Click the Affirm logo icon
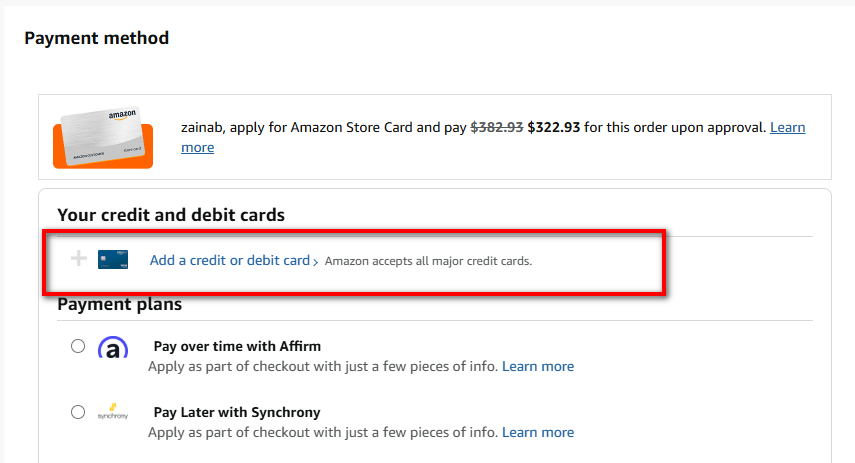Image resolution: width=855 pixels, height=463 pixels. (113, 348)
